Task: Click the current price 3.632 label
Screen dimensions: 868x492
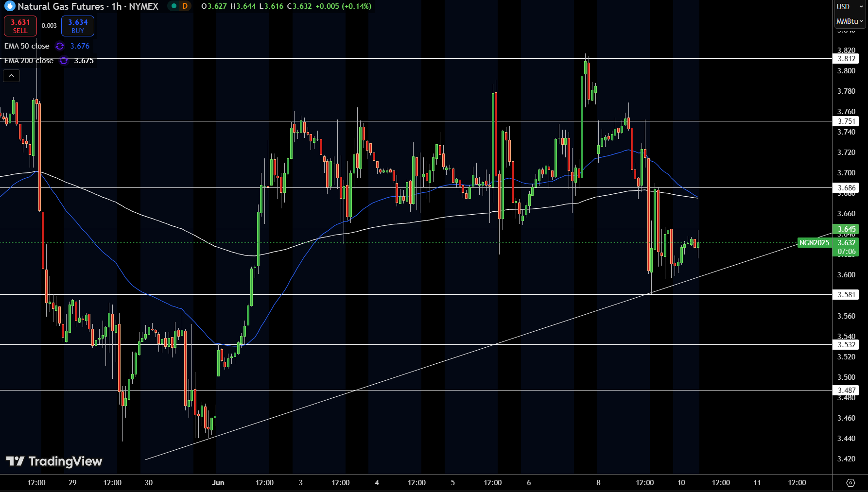Action: tap(846, 243)
